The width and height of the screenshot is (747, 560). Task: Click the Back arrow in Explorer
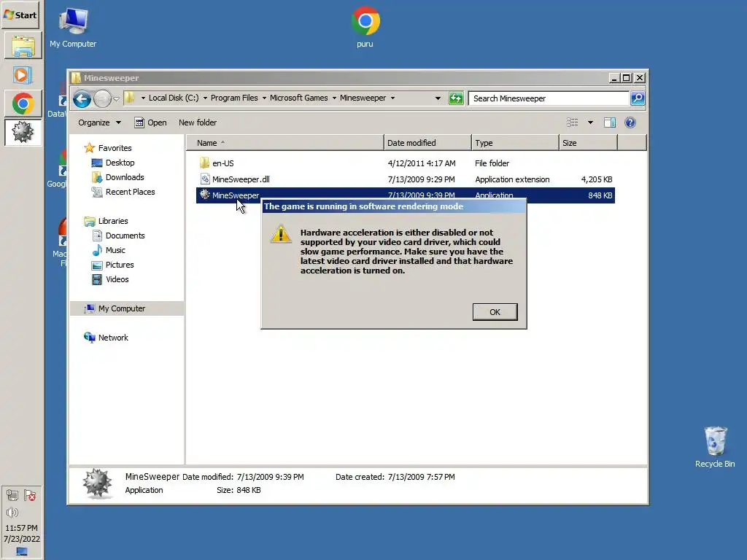[x=82, y=99]
